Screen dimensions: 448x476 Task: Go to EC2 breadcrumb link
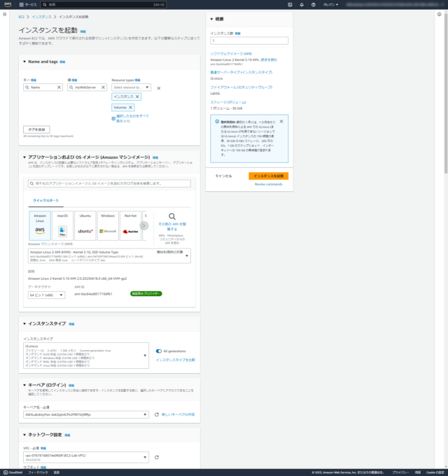pos(21,17)
